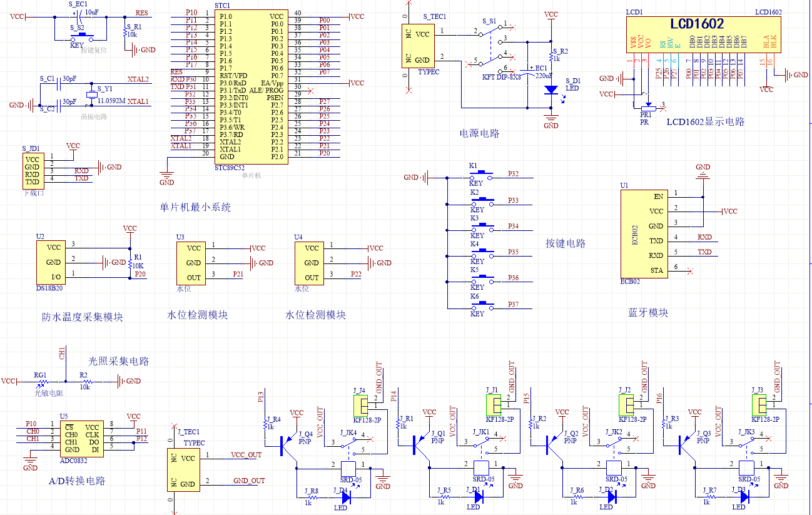The height and width of the screenshot is (515, 812).
Task: Click the J_D3 LED symbol
Action: coord(744,497)
